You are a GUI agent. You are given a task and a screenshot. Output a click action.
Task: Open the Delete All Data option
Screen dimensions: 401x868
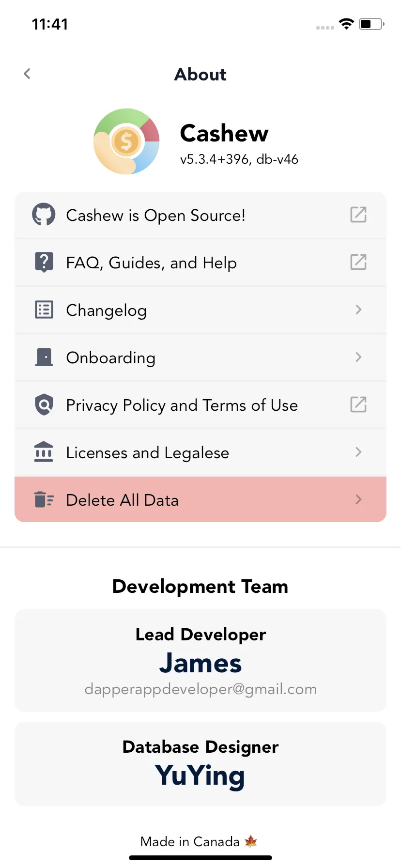point(200,499)
